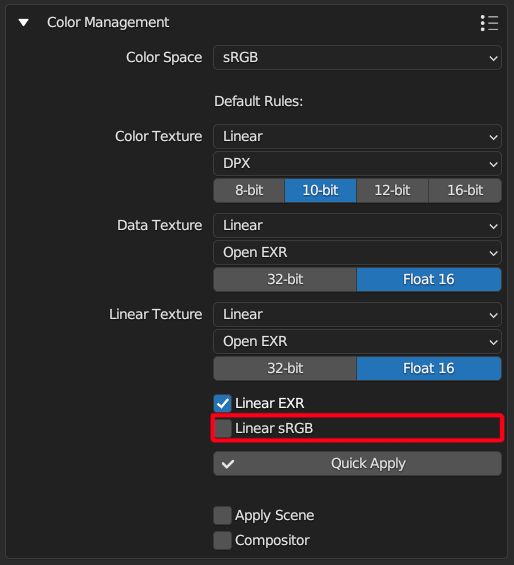Select 12-bit color depth
Screen dimensions: 514x565
coord(393,190)
